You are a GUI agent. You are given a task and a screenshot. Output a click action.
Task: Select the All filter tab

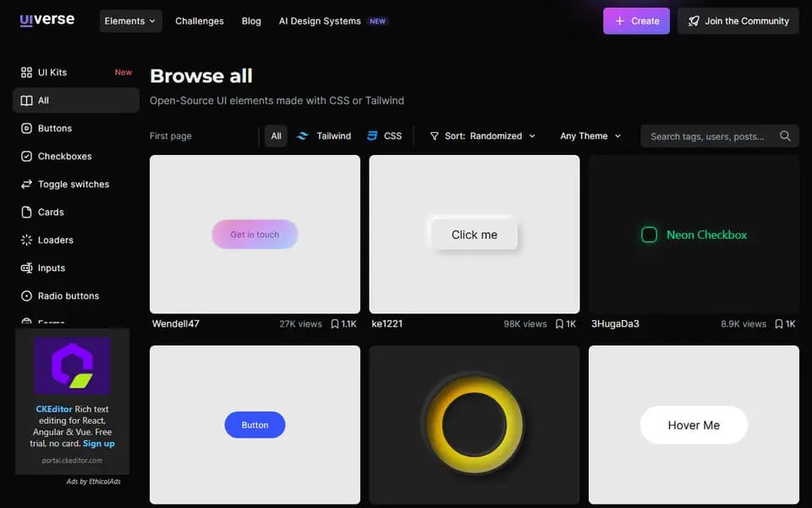[276, 136]
